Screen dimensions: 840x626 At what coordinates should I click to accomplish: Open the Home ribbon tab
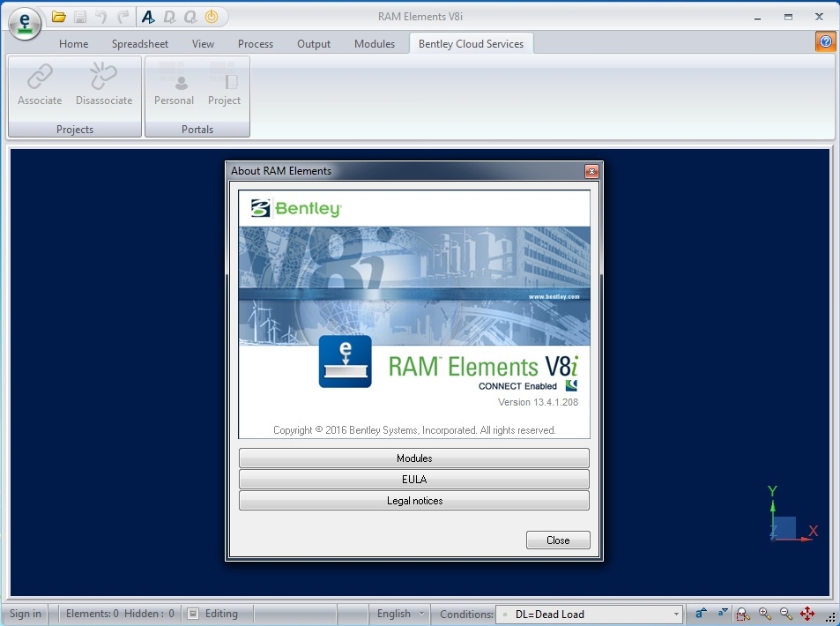[73, 44]
